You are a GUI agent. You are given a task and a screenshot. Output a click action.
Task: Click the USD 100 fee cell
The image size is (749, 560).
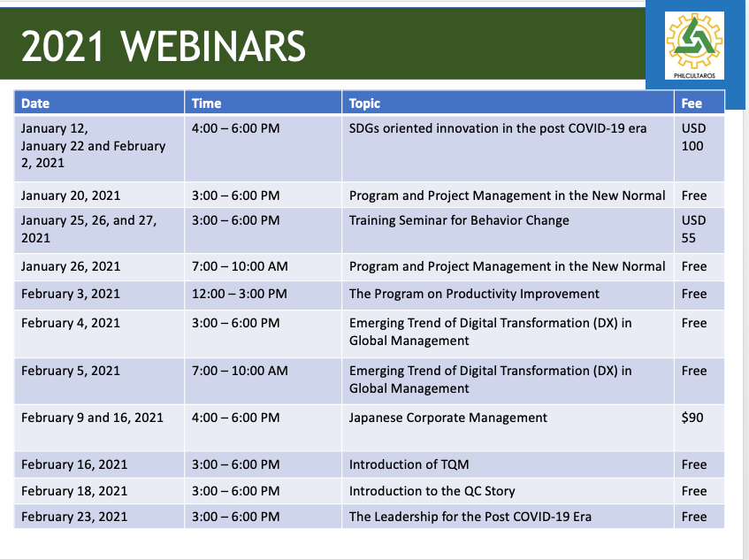pyautogui.click(x=692, y=137)
